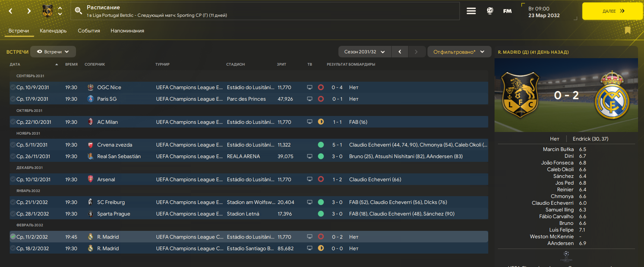Switch to the События tab
This screenshot has width=644, height=267.
pyautogui.click(x=89, y=31)
